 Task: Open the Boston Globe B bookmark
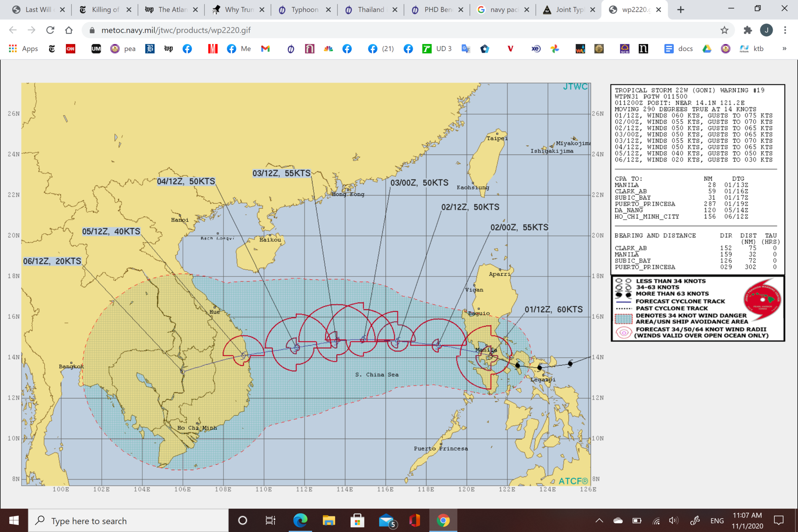[x=150, y=48]
